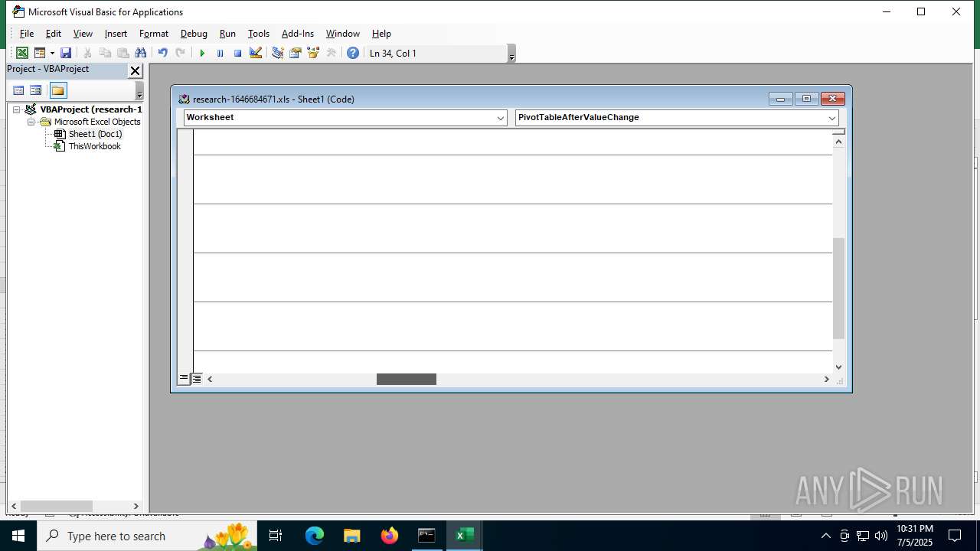
Task: Click the Insert UserForm icon
Action: tap(39, 53)
